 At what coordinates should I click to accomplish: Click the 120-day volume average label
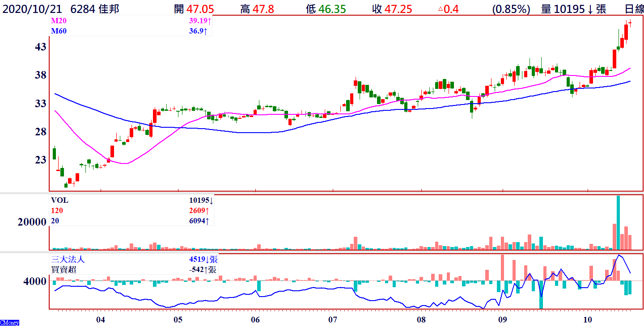tap(57, 210)
